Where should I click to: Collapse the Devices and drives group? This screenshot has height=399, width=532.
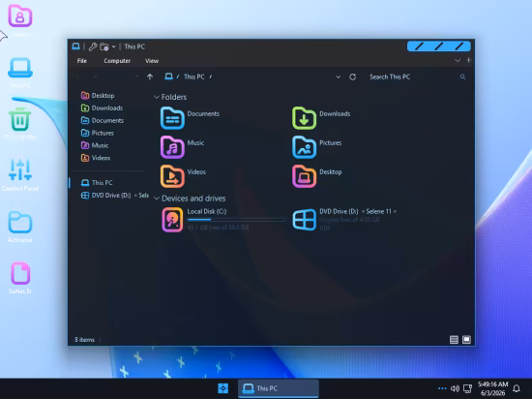tap(157, 199)
